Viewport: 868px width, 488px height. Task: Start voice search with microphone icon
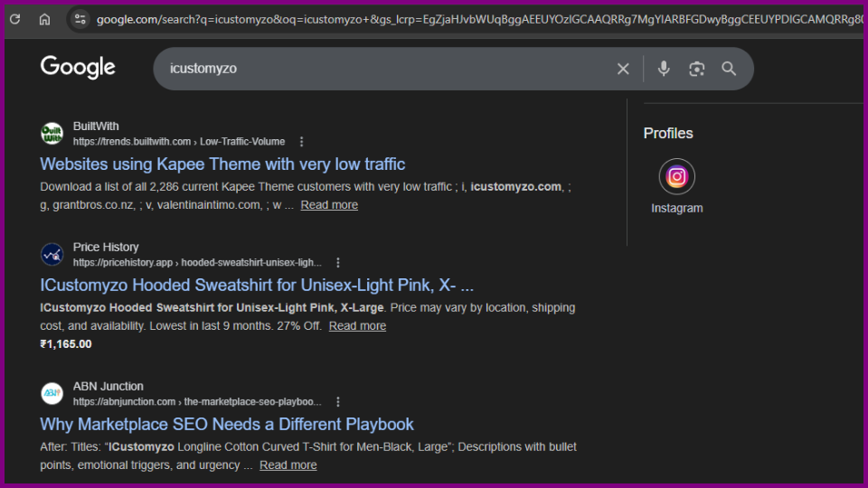[664, 69]
